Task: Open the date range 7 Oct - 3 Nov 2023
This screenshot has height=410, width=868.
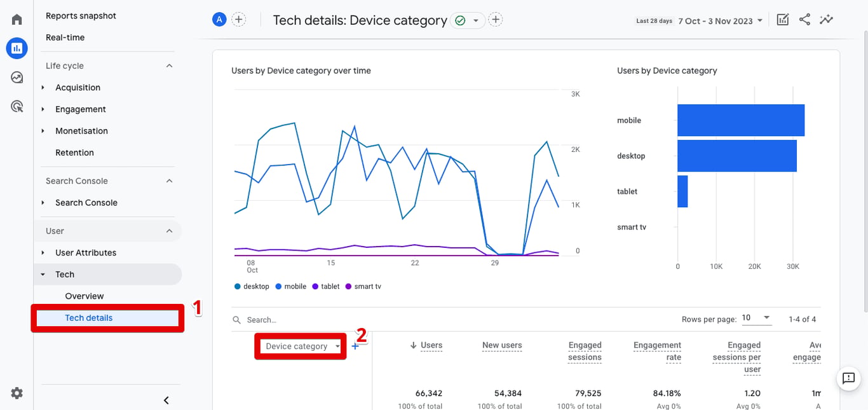Action: click(720, 21)
